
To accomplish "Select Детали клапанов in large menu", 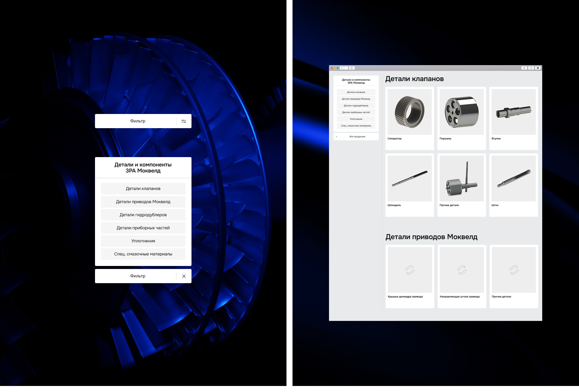I will click(143, 189).
